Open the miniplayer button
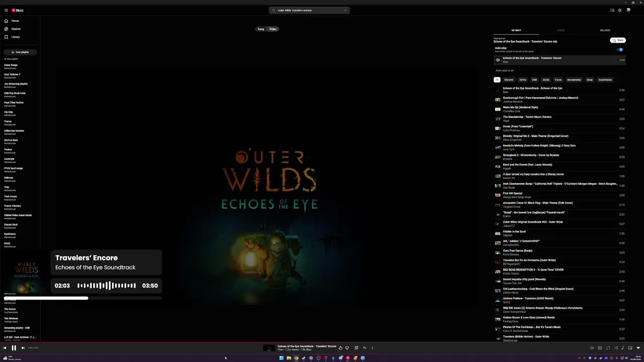 (630, 348)
